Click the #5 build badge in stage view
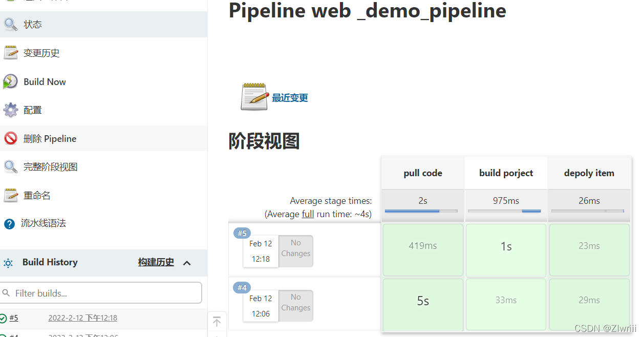644x337 pixels. [242, 234]
